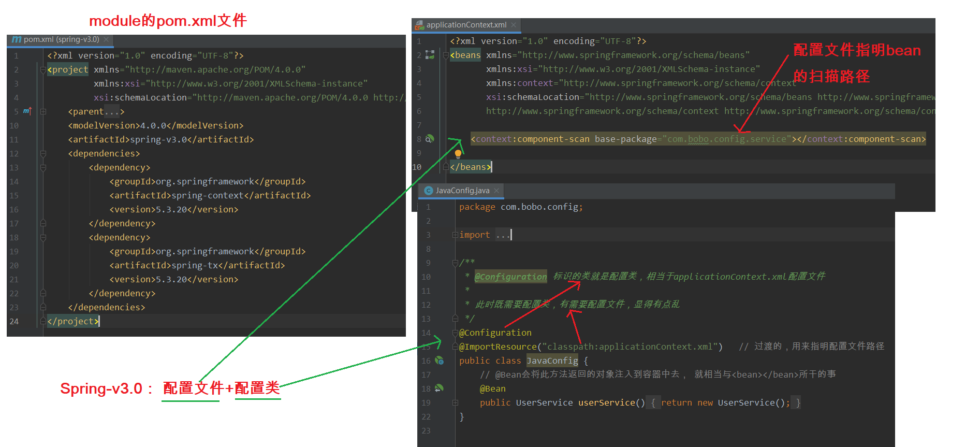
Task: Close the JavaConfig.java tab
Action: click(x=496, y=191)
